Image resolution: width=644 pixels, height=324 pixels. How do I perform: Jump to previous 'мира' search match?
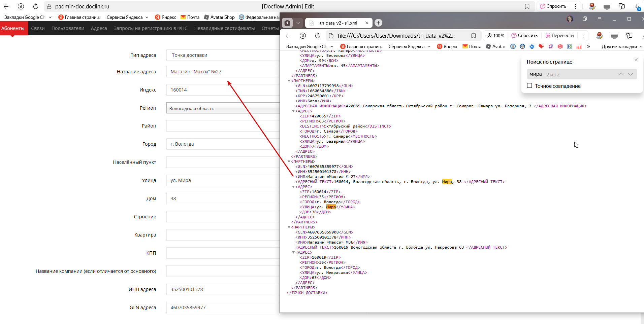[621, 74]
